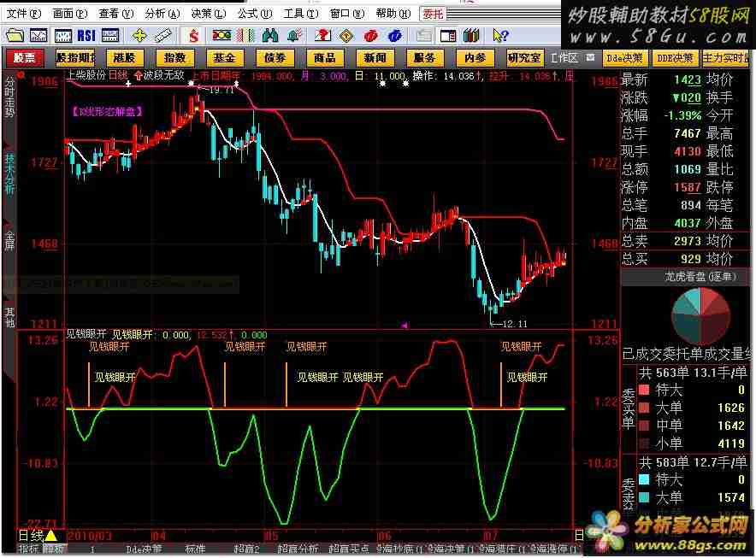Open the 分析(A) menu
The image size is (756, 558).
162,14
